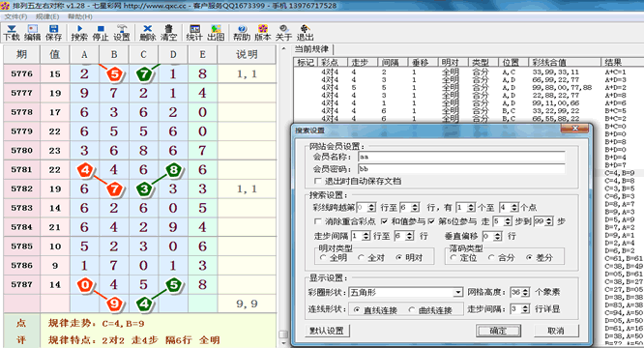The width and height of the screenshot is (644, 348).
Task: Open the 彩圈形状 五角形 dropdown
Action: tap(458, 292)
